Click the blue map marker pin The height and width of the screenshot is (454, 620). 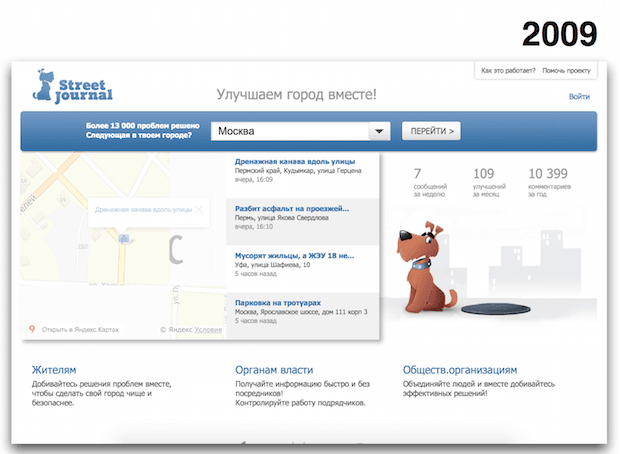124,239
